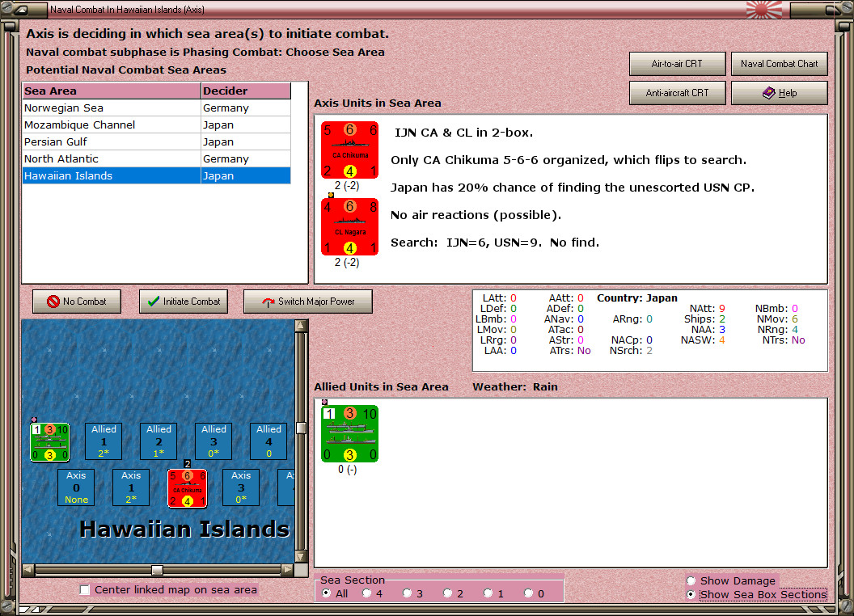Open the Help window
Screen dimensions: 854x616
click(x=779, y=92)
